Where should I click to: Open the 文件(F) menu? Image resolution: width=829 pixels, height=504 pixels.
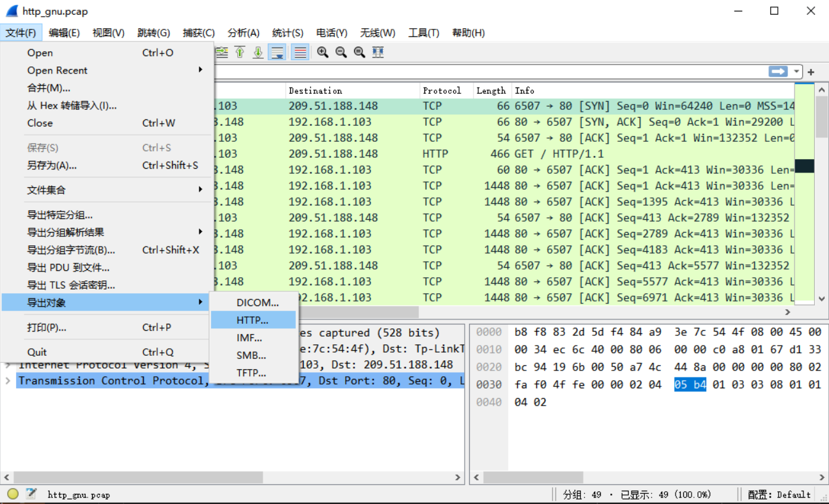[21, 33]
